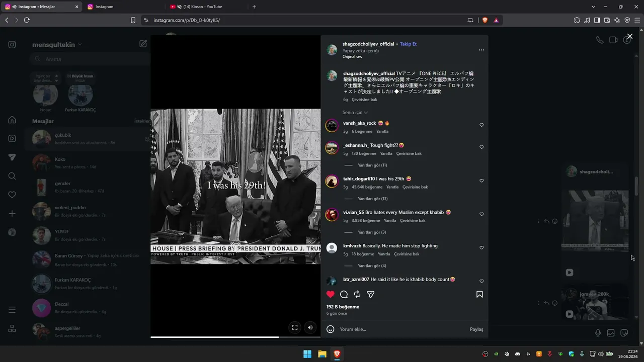The height and width of the screenshot is (362, 644).
Task: Reply to vansh_aka_rock's comment
Action: tap(382, 132)
